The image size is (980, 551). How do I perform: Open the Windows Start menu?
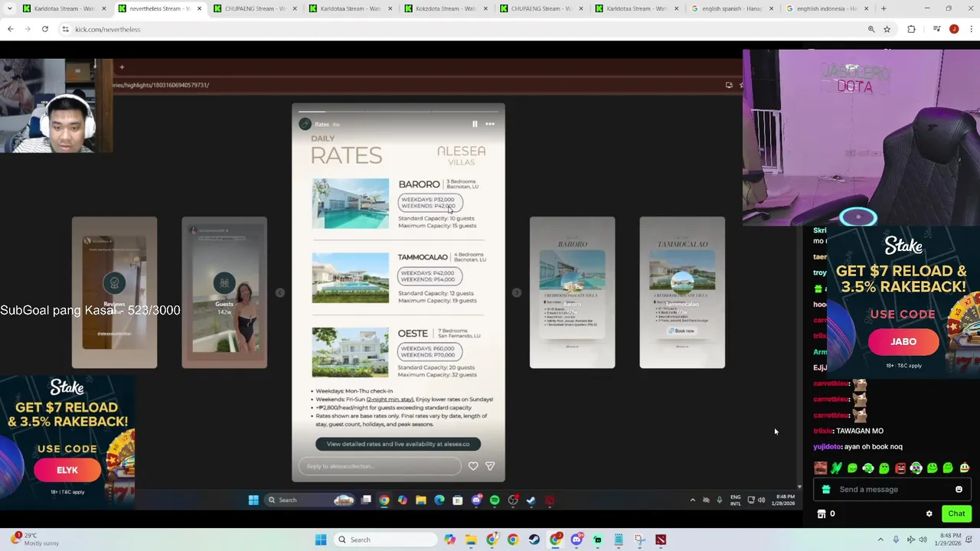pos(321,540)
